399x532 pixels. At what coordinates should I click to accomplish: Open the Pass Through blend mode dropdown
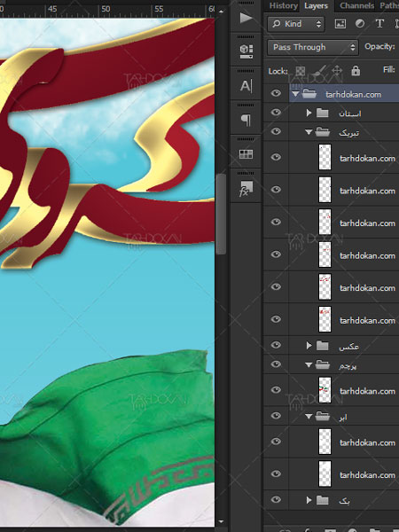tap(313, 47)
